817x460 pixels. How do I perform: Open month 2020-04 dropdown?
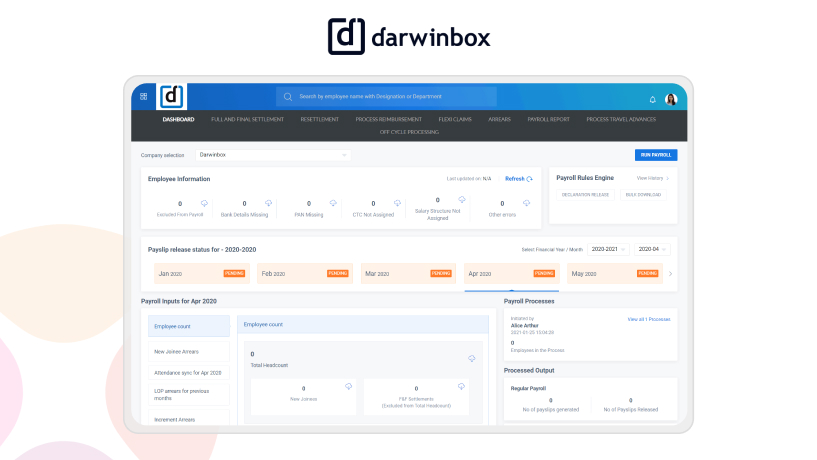652,250
